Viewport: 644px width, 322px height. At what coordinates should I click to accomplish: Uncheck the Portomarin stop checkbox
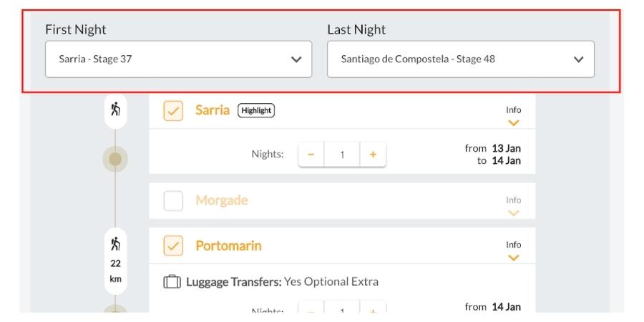click(173, 246)
